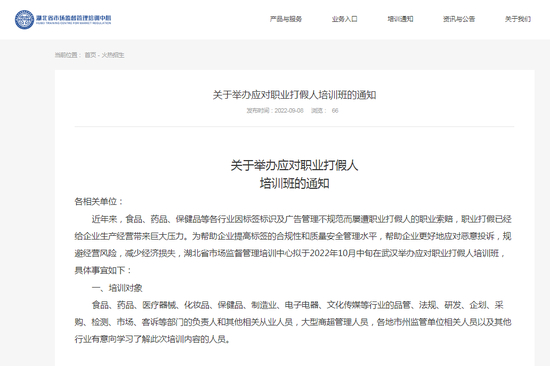The width and height of the screenshot is (550, 366).
Task: Click the article title 关于举办应对职业打假人培训班的通知
Action: [x=294, y=95]
